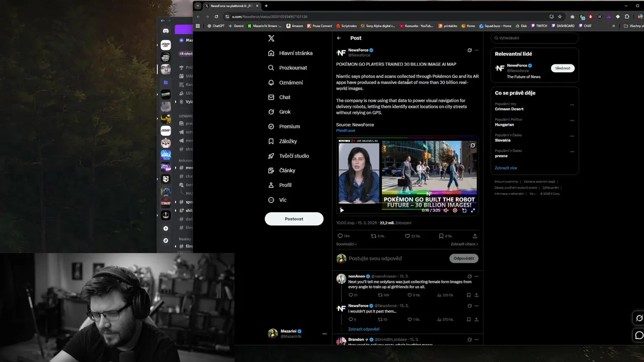Click the Záložky bookmark icon in sidebar

point(271,141)
